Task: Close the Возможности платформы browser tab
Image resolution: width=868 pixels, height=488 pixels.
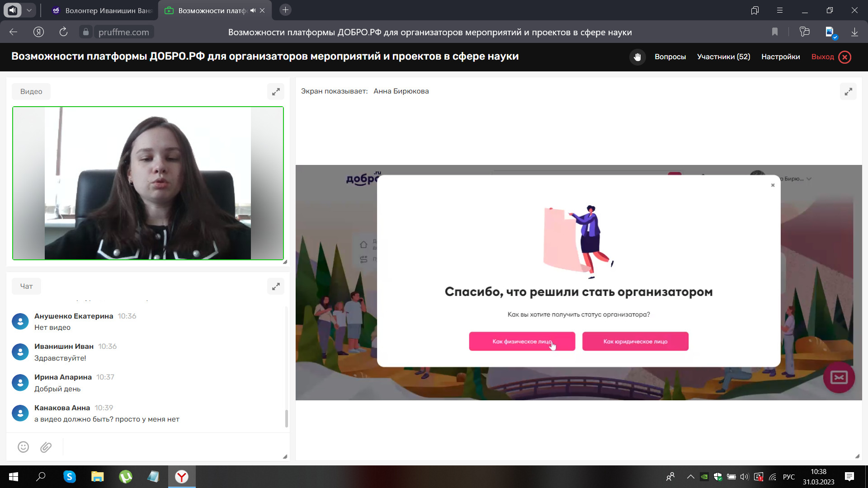Action: tap(262, 10)
